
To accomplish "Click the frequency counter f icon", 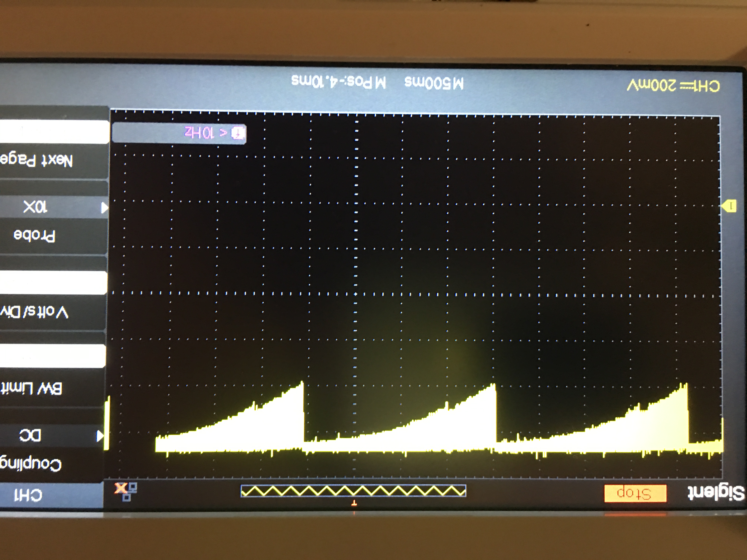I will 238,133.
